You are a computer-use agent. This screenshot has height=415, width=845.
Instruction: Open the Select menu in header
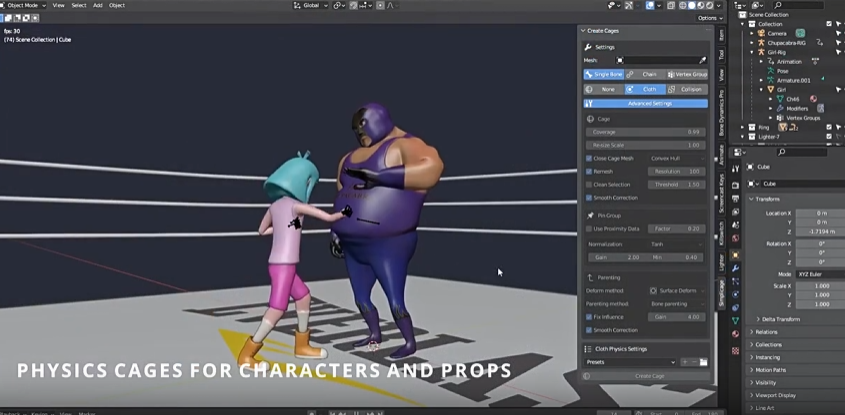(78, 5)
